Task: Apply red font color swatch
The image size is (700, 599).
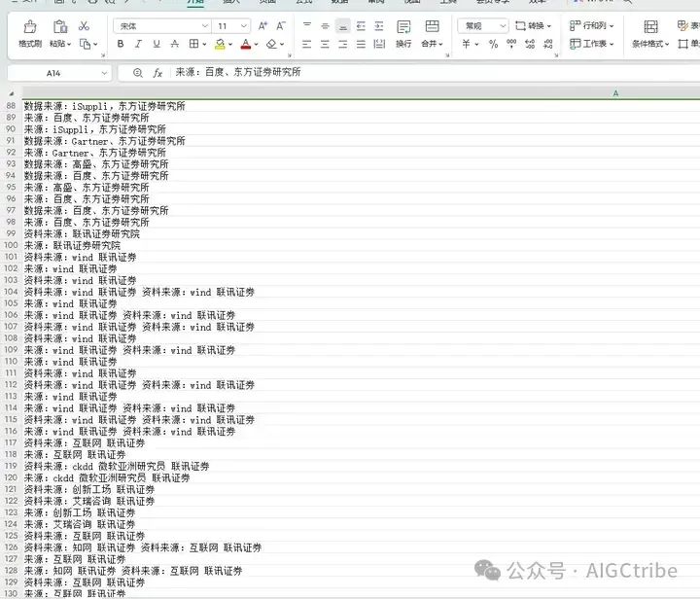Action: pos(246,44)
